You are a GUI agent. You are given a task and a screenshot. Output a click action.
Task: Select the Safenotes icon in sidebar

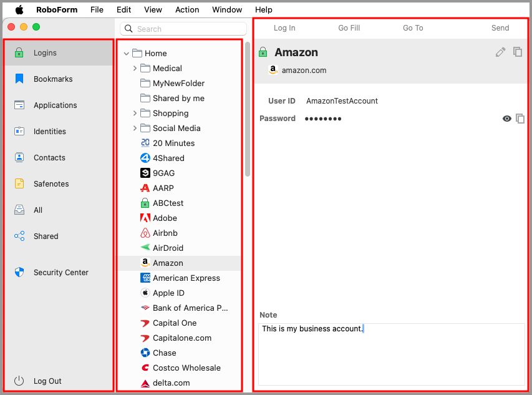click(x=19, y=184)
